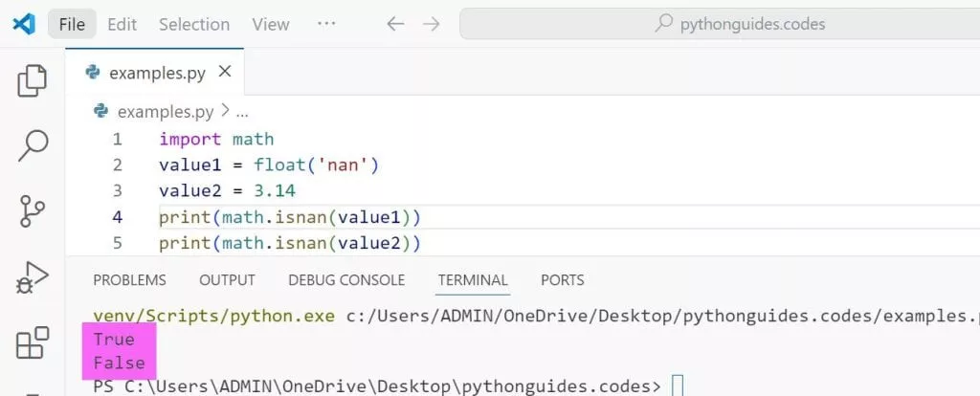Click line number 4 in the gutter
Image resolution: width=980 pixels, height=396 pixels.
coord(117,217)
